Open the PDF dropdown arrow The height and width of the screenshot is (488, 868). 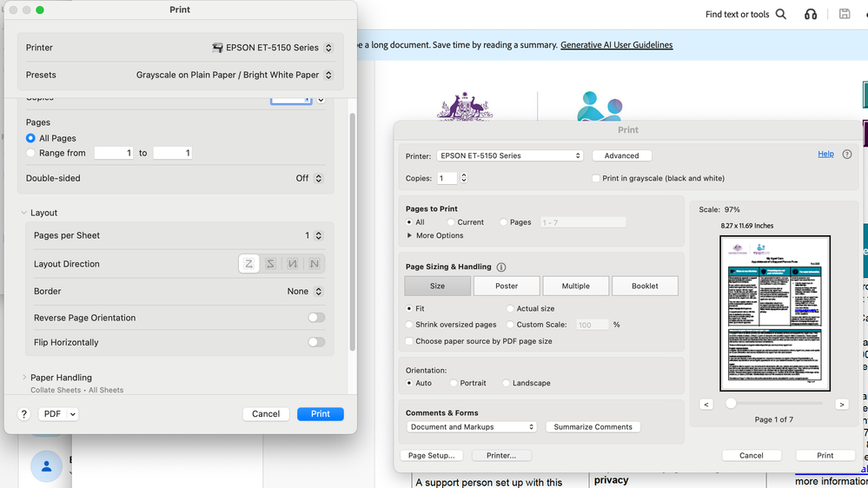[72, 414]
